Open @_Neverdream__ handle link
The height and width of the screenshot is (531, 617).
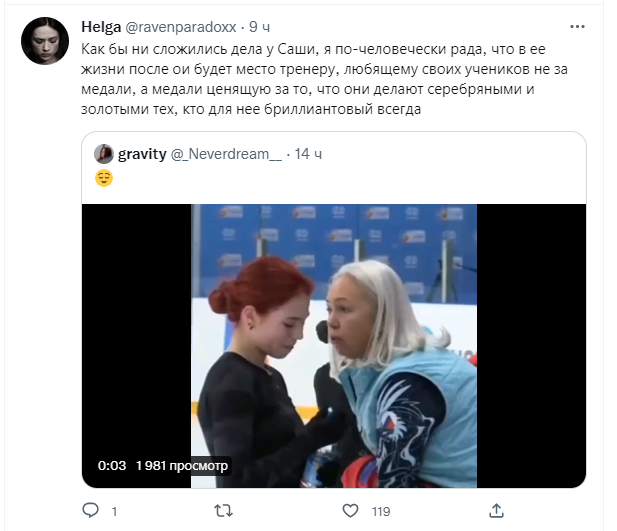226,154
